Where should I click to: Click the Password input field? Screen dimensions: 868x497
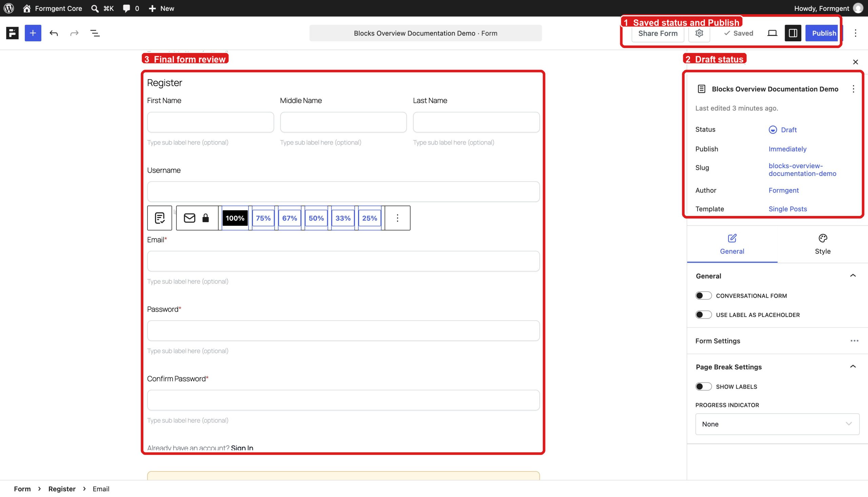click(343, 331)
